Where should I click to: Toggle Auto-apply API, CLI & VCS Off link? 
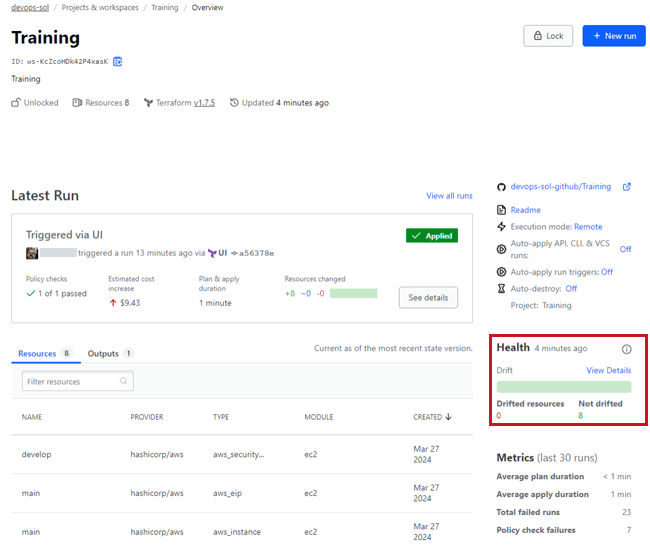(625, 249)
